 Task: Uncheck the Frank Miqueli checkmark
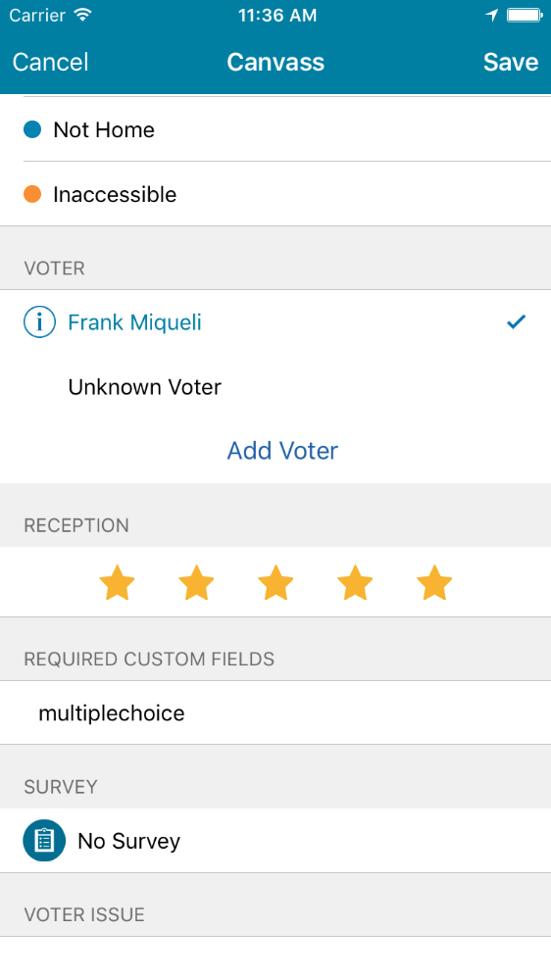[516, 321]
